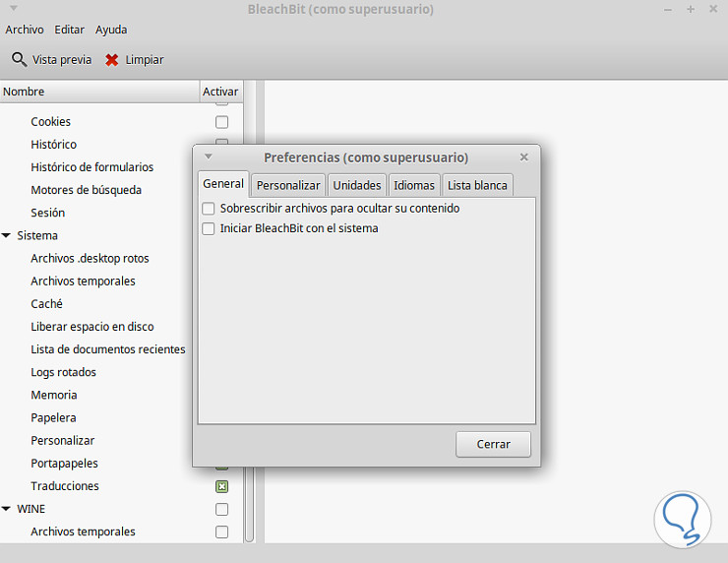Switch to the Unidades tab
728x563 pixels.
(x=357, y=185)
